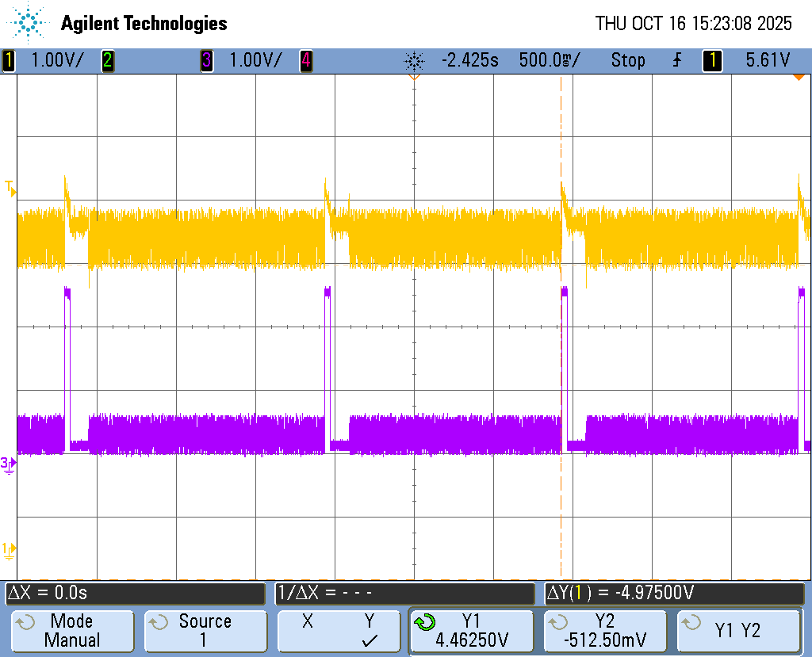Click the date and time 'THU OCT 16 15:23:08 2025'

[693, 23]
